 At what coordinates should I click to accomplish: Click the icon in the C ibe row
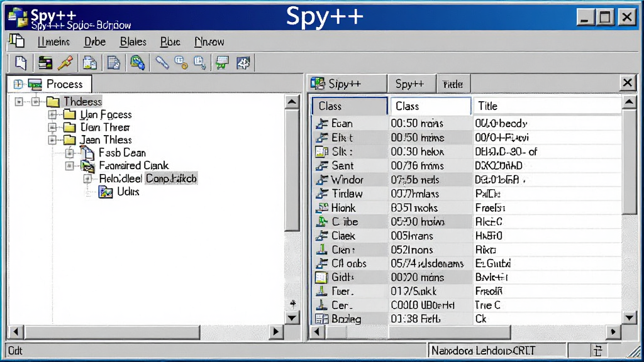click(321, 222)
